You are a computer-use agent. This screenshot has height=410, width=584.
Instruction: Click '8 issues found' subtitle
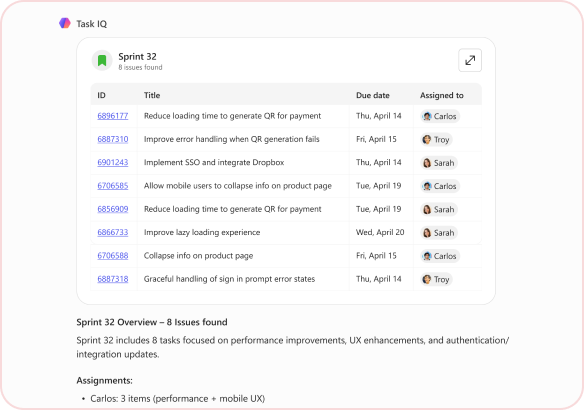click(x=140, y=67)
